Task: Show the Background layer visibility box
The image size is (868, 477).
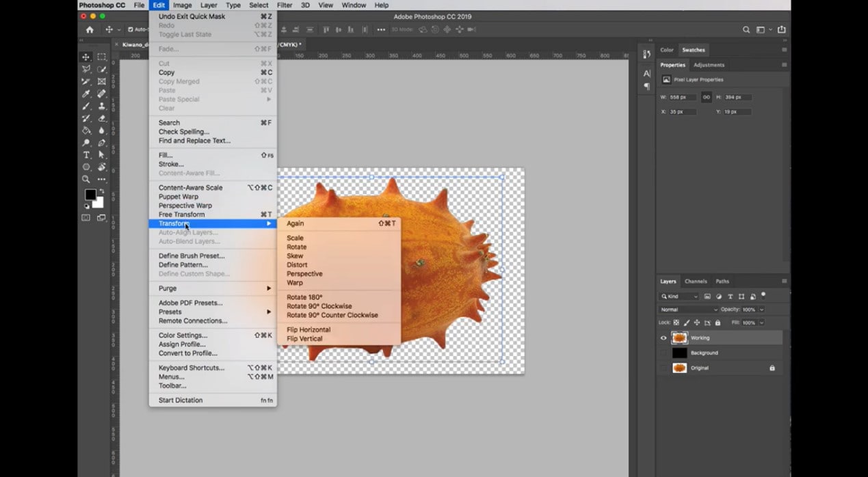Action: 663,353
